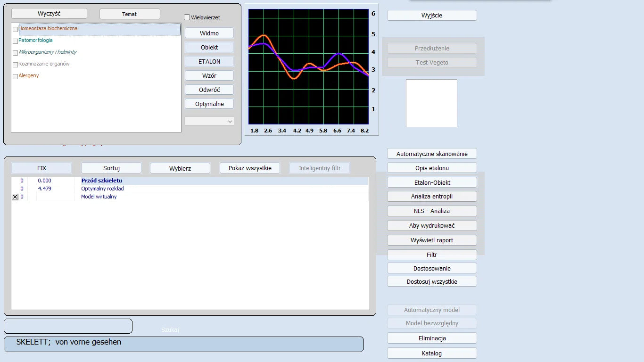Select Mikroorganizmy i helminty list item
The height and width of the screenshot is (362, 644).
pyautogui.click(x=48, y=52)
